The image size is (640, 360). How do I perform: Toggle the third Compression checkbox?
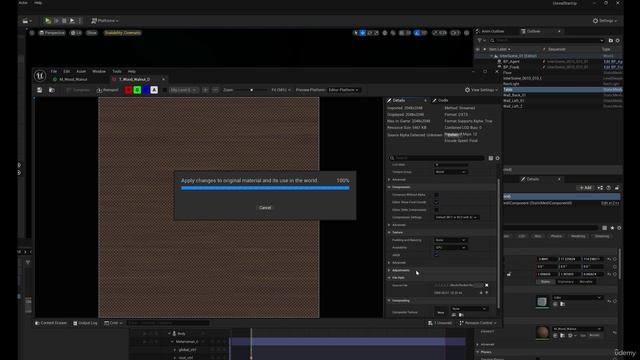436,210
